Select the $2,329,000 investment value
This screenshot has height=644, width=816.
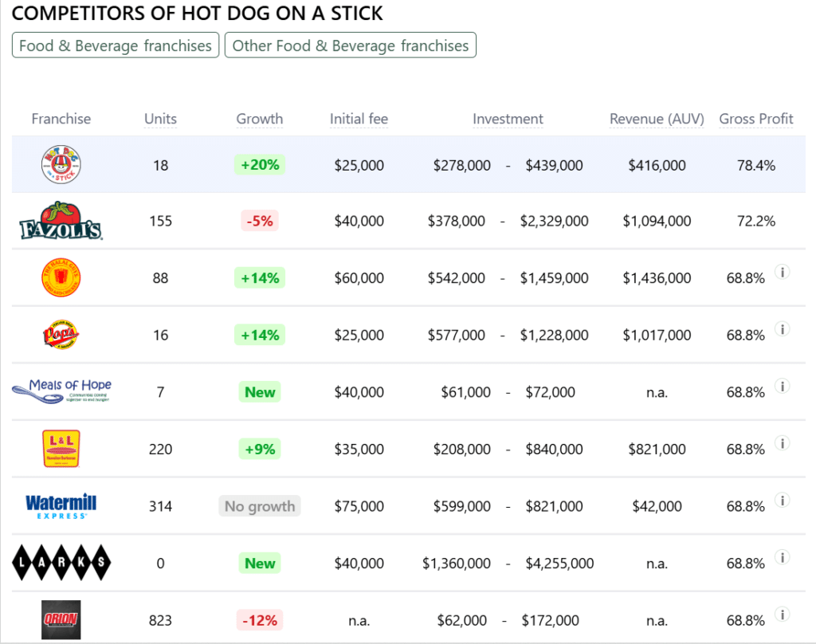point(555,222)
